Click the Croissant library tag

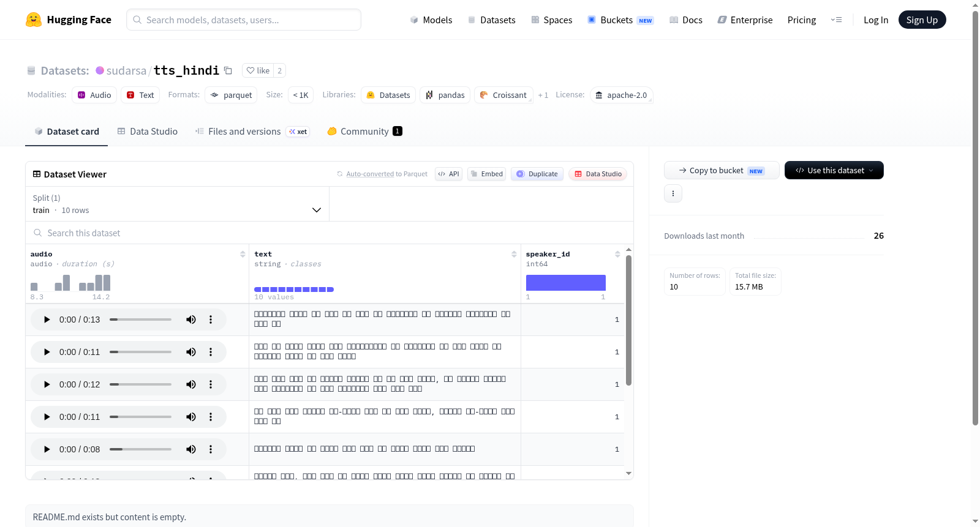503,95
